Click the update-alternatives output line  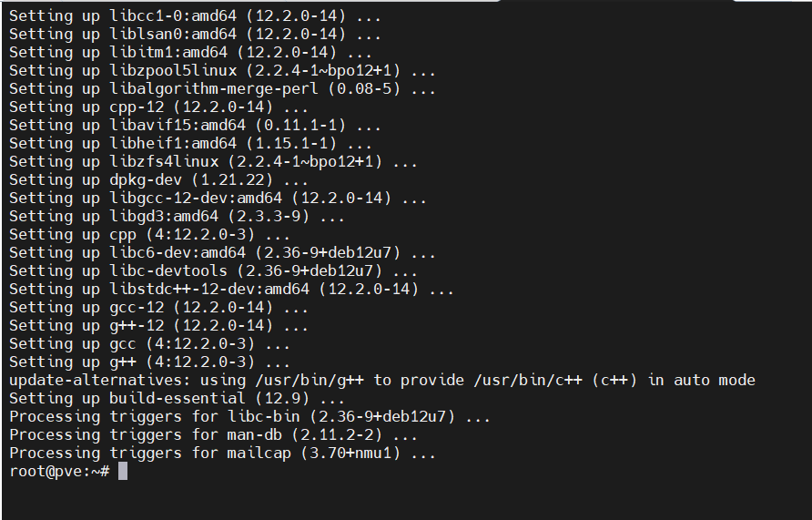382,380
